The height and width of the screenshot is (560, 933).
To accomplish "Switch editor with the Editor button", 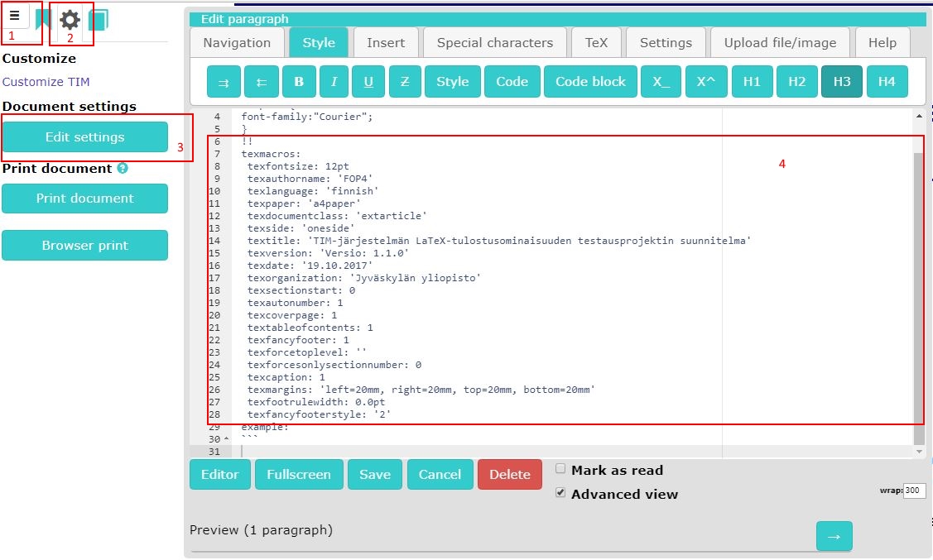I will pos(220,475).
